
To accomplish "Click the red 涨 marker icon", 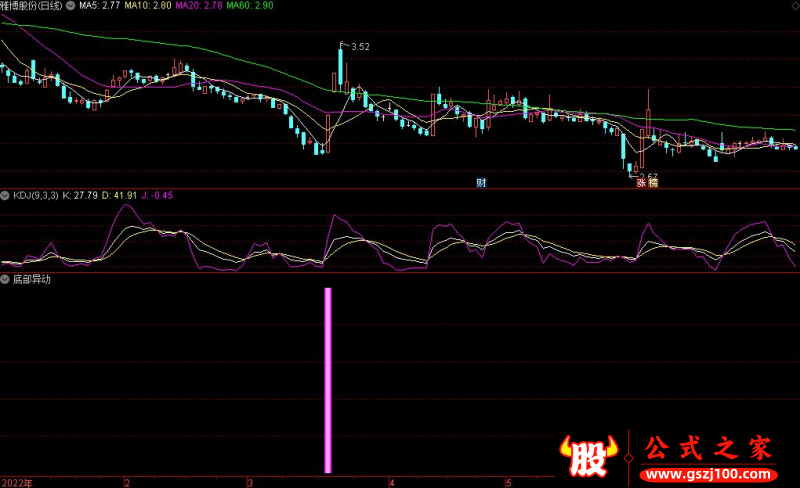I will (x=641, y=182).
